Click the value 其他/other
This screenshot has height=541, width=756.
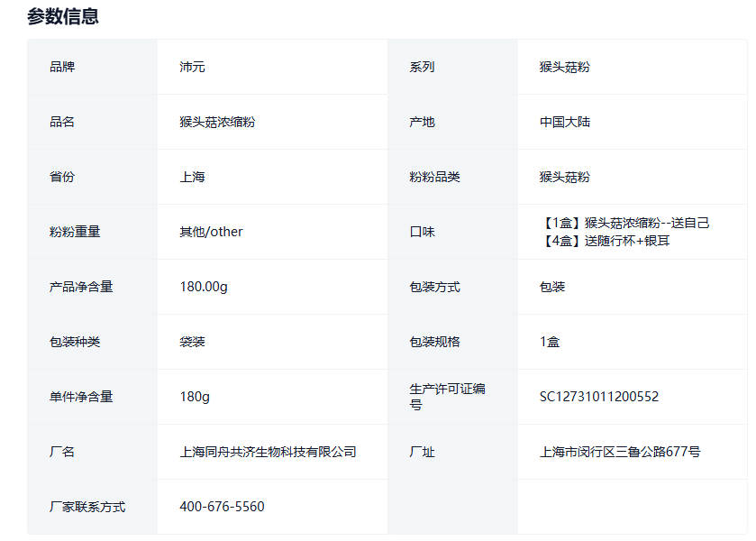coord(211,232)
